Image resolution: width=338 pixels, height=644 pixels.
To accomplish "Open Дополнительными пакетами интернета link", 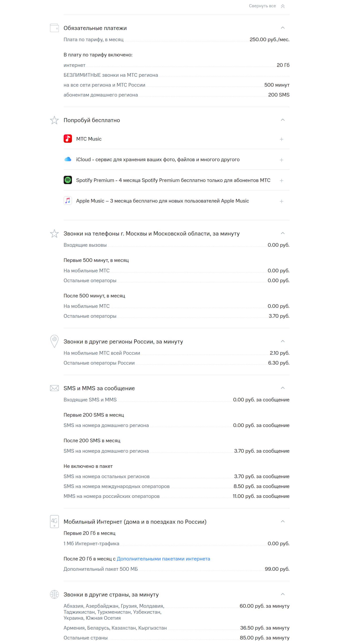I will pyautogui.click(x=163, y=559).
